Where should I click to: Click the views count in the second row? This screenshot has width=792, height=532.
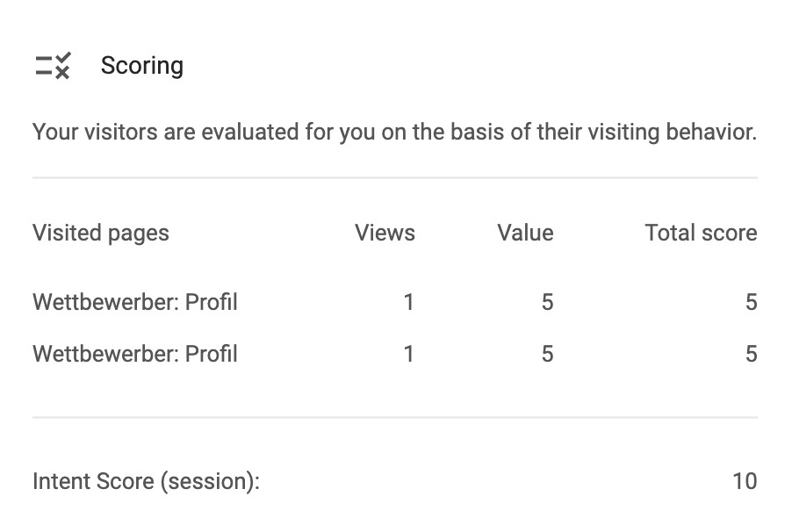click(409, 354)
